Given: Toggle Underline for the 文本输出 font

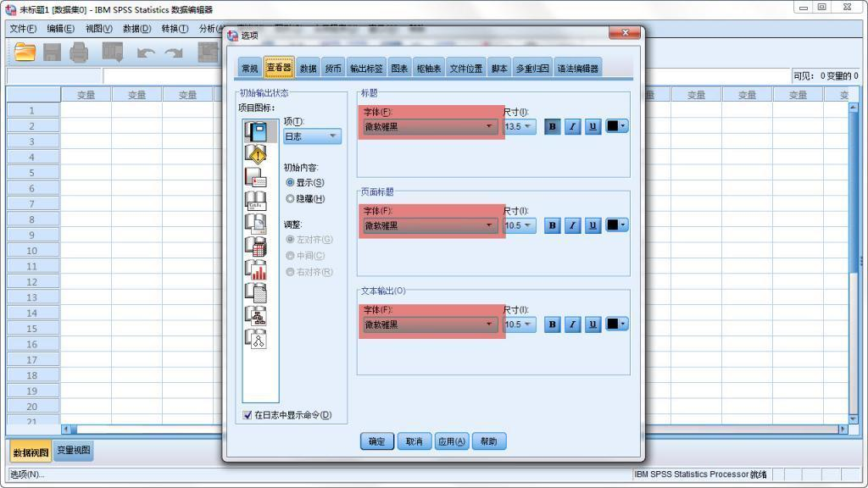Looking at the screenshot, I should 593,324.
